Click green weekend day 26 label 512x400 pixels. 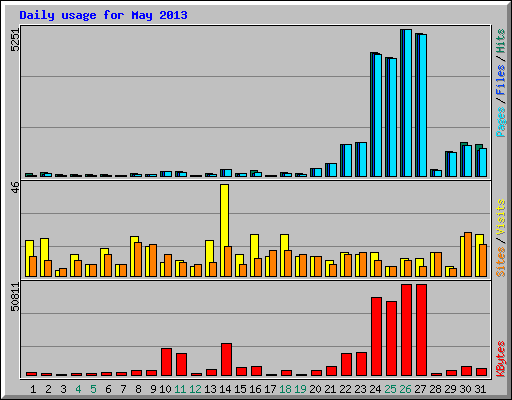tap(405, 389)
